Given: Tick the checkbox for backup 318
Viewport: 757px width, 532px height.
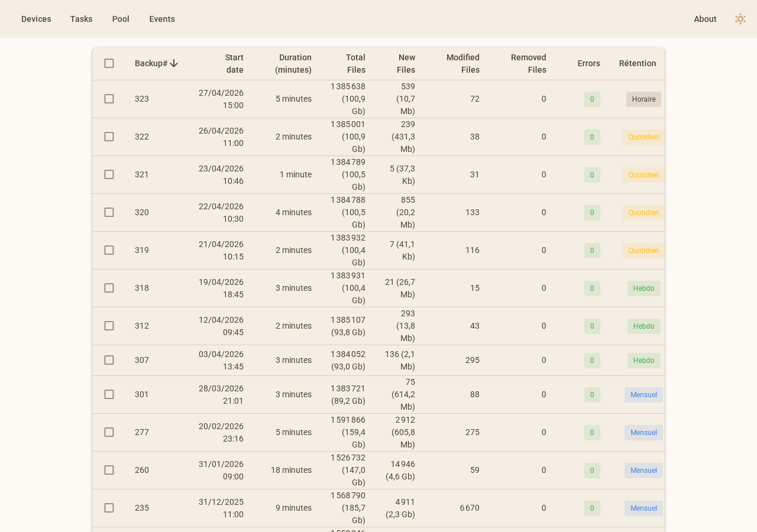Looking at the screenshot, I should pos(109,288).
